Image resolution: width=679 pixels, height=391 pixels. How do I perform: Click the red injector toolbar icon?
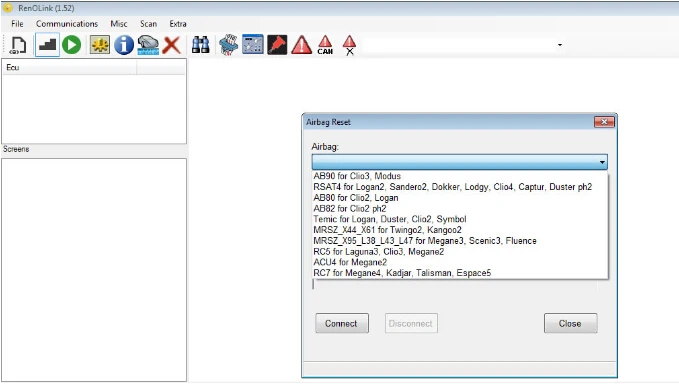point(277,45)
